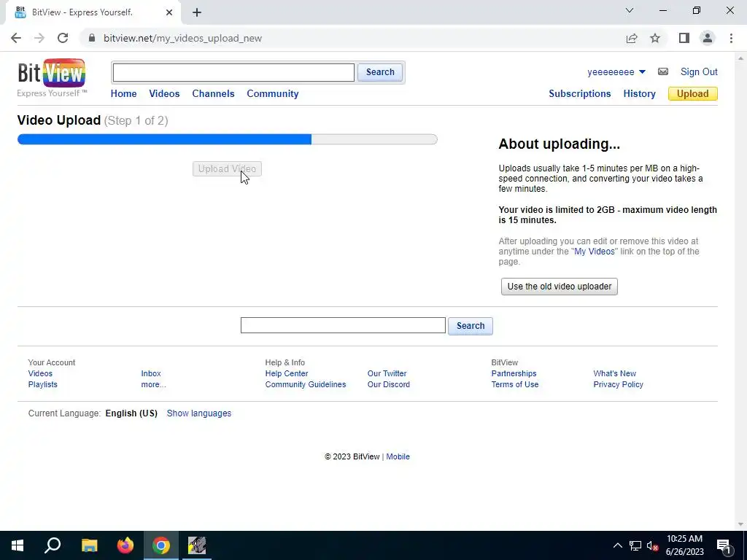Viewport: 747px width, 560px height.
Task: Open History page
Action: tap(639, 94)
